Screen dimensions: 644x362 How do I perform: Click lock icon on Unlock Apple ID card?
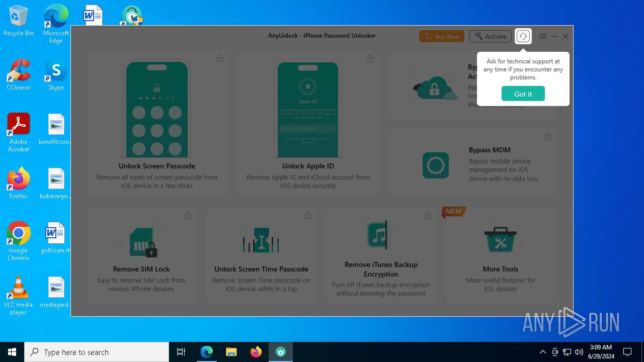click(370, 58)
